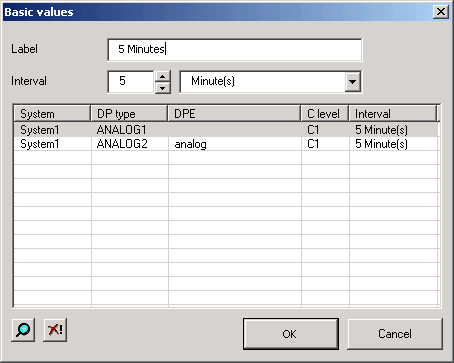Click the C1 cell of ANALOG2 row
This screenshot has height=363, width=454.
pyautogui.click(x=325, y=144)
